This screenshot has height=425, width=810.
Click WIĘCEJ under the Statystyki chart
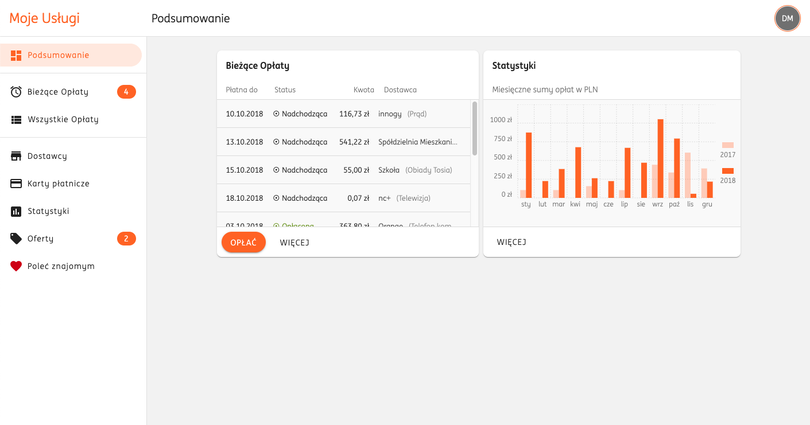point(511,242)
